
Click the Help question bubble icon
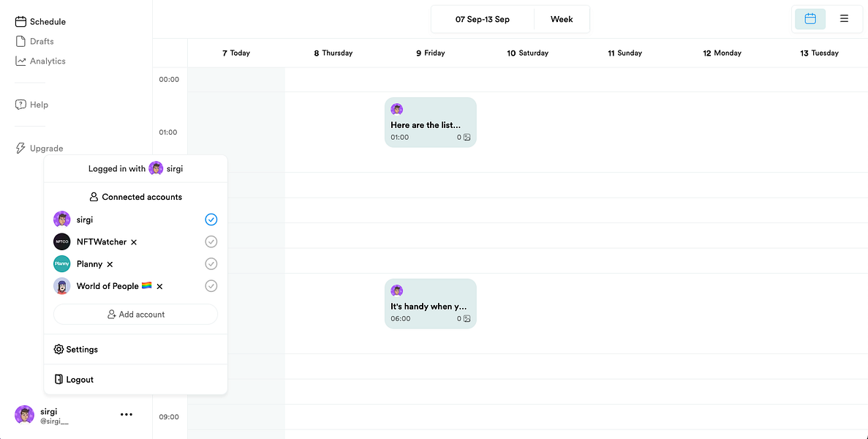point(20,105)
